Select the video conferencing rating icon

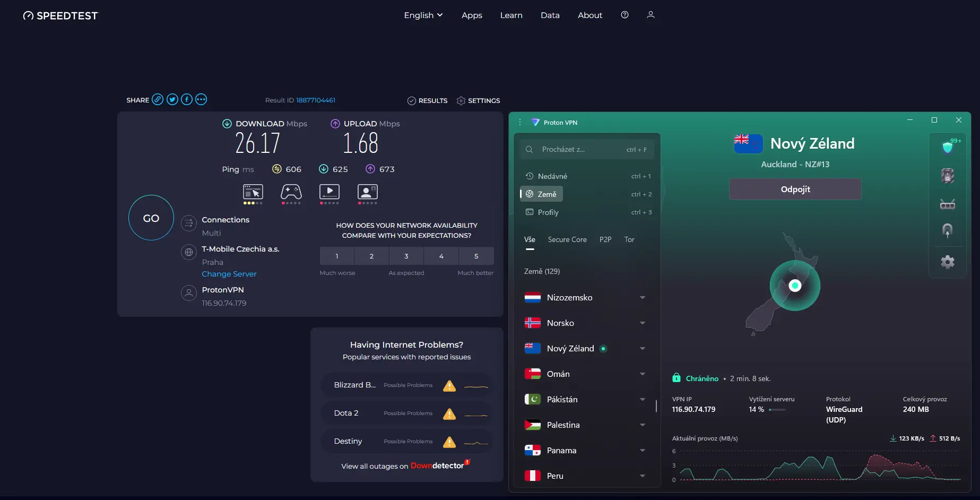point(367,193)
